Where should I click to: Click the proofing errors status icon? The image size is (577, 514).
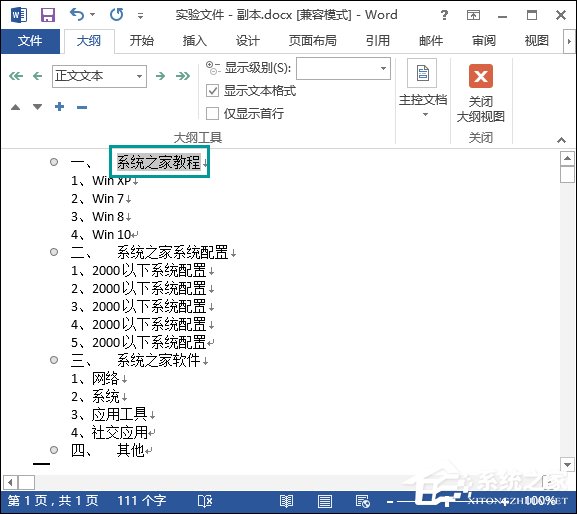click(205, 501)
